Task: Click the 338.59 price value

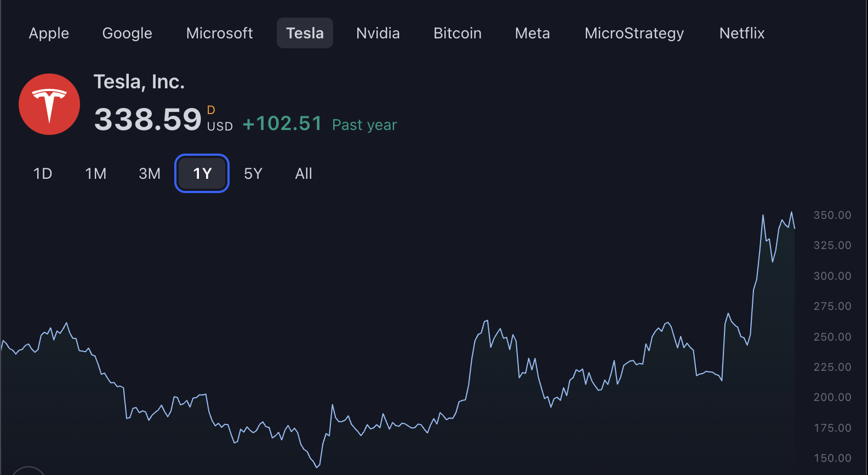Action: [148, 120]
